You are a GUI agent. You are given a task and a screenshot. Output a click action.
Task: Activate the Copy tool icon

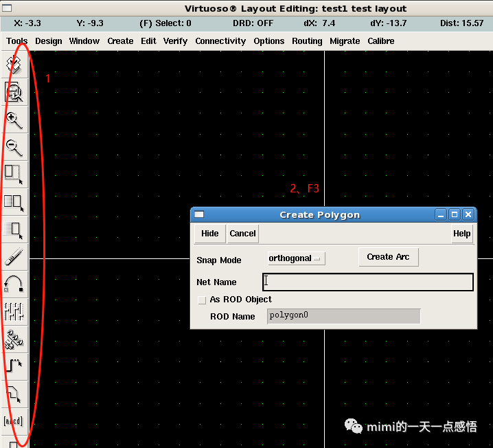[x=14, y=202]
